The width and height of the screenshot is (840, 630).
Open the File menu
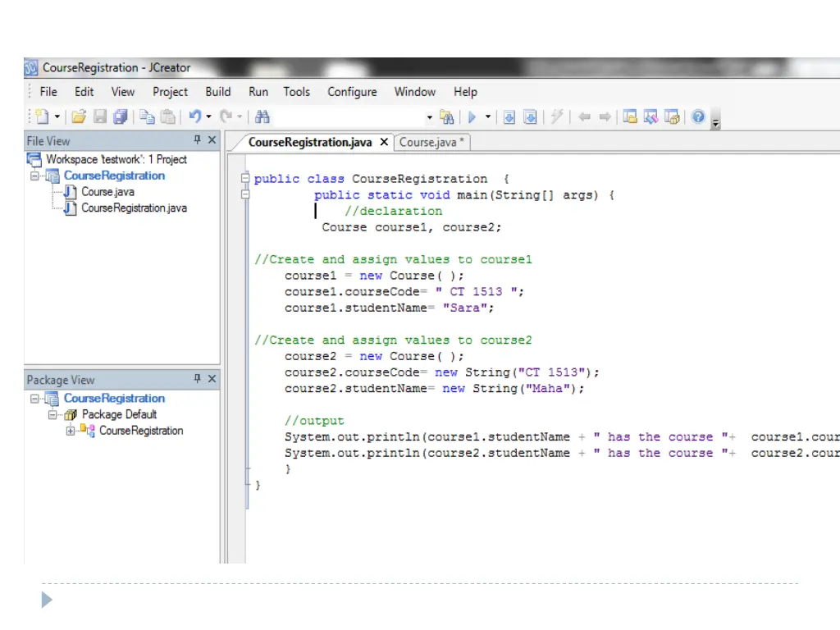click(x=48, y=92)
